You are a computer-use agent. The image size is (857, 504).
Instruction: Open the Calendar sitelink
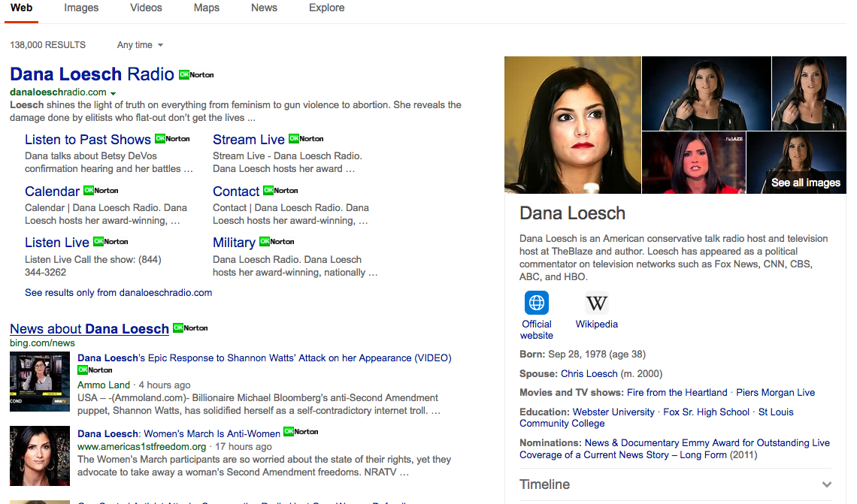pyautogui.click(x=52, y=191)
